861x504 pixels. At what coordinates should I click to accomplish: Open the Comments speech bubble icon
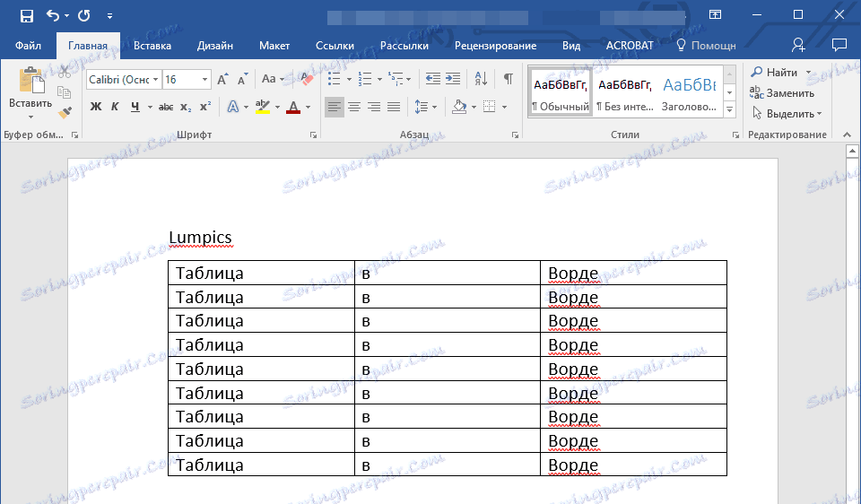click(839, 46)
